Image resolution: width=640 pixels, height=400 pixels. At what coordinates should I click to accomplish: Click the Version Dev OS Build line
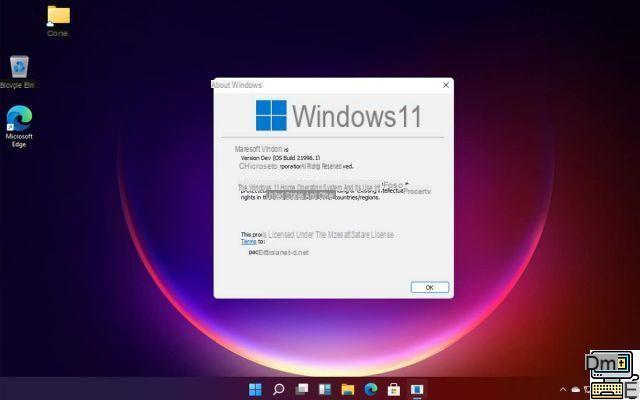coord(280,158)
